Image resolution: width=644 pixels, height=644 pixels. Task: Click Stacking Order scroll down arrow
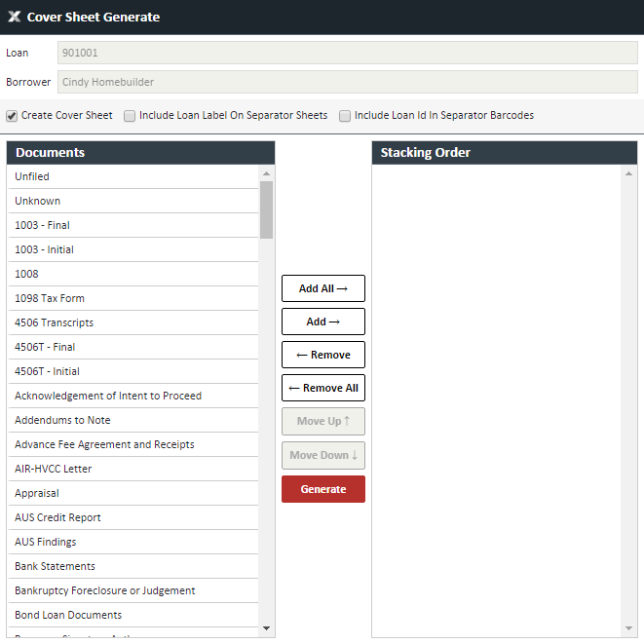point(629,628)
